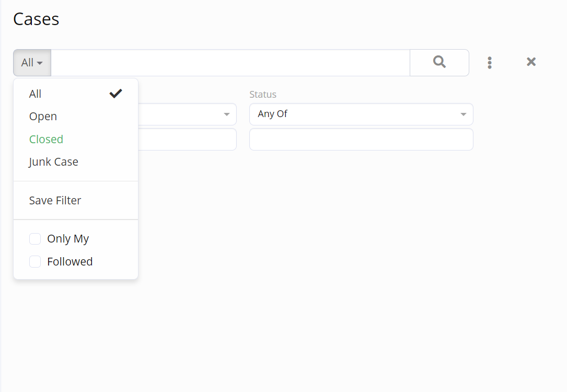Viewport: 567px width, 392px height.
Task: Click the magnifying glass search button
Action: 439,63
